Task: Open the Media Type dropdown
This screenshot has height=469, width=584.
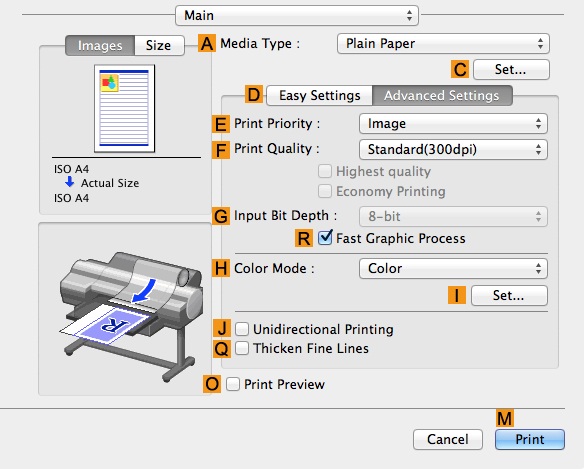Action: [x=443, y=44]
